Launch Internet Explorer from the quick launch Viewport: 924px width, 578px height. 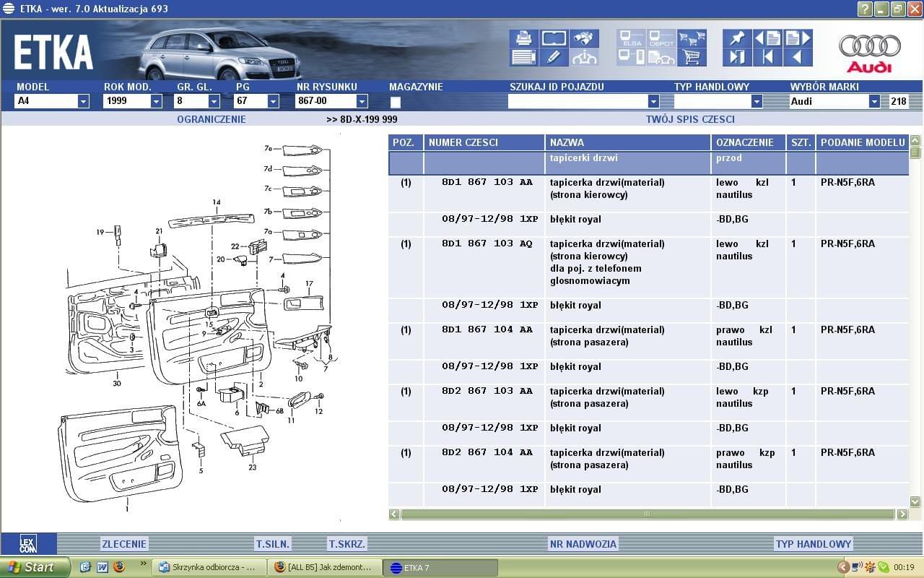[85, 567]
